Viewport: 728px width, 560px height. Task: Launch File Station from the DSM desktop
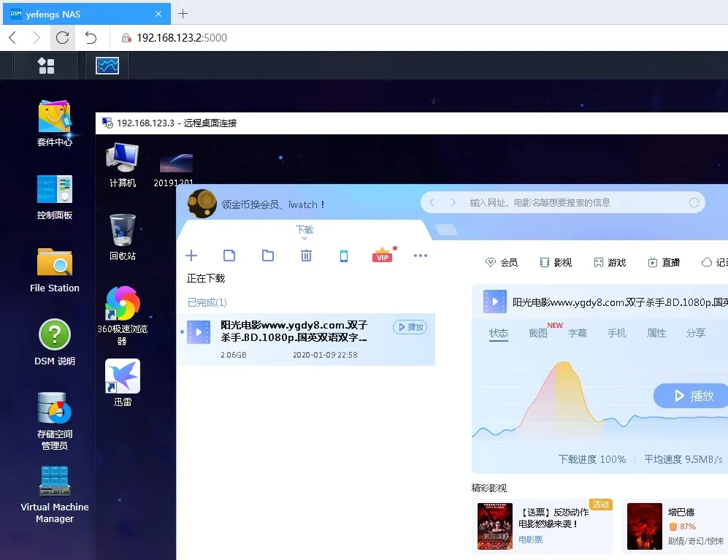(x=54, y=270)
